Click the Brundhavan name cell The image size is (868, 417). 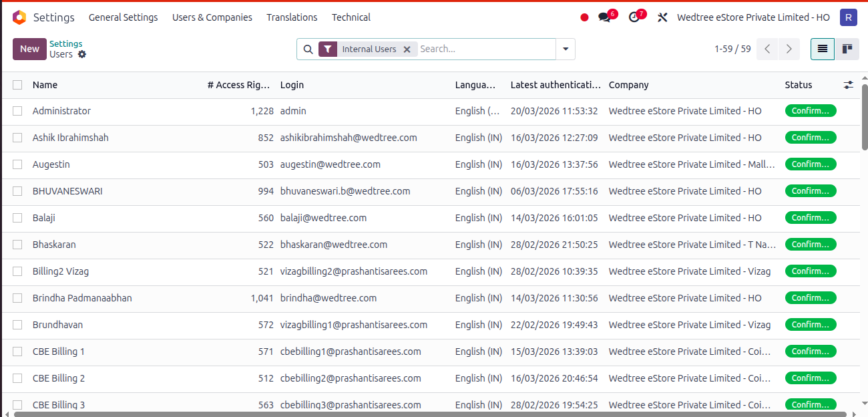point(58,325)
